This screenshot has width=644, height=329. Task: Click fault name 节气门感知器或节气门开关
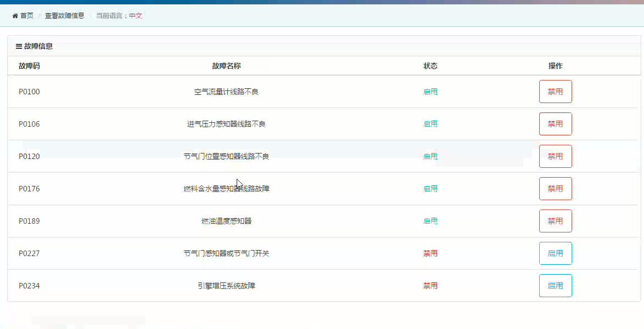(226, 253)
